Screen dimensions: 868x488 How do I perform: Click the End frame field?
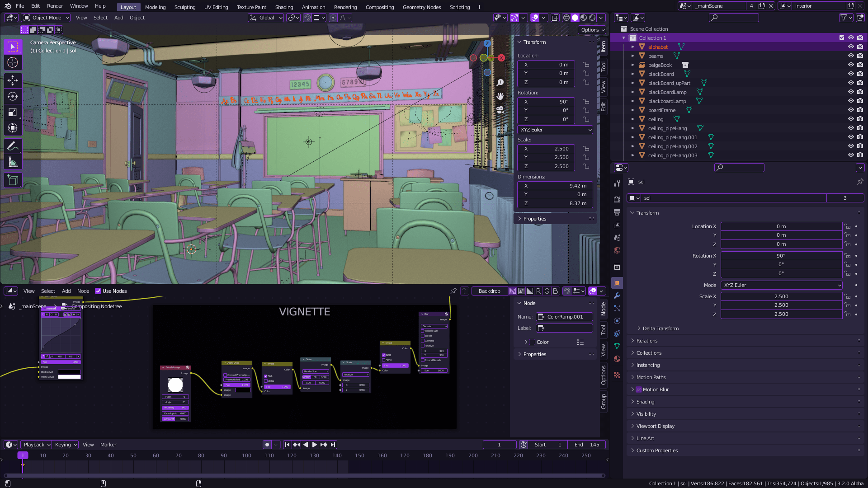tap(587, 445)
